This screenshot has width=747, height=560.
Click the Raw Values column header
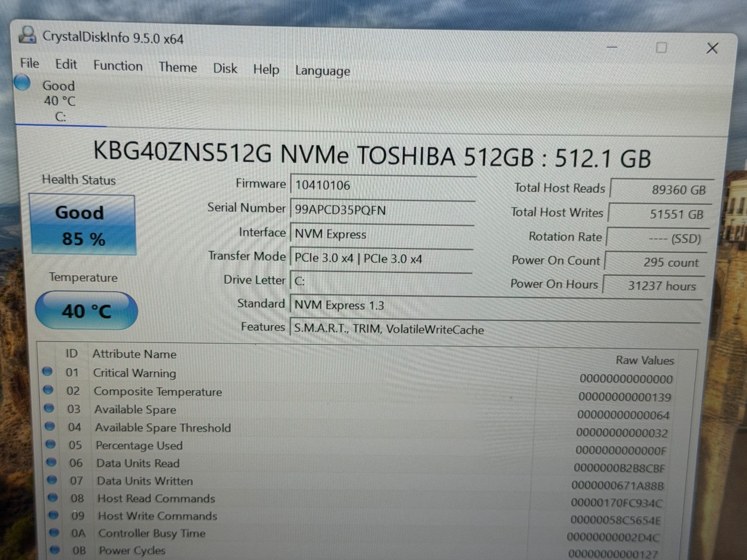pyautogui.click(x=645, y=360)
